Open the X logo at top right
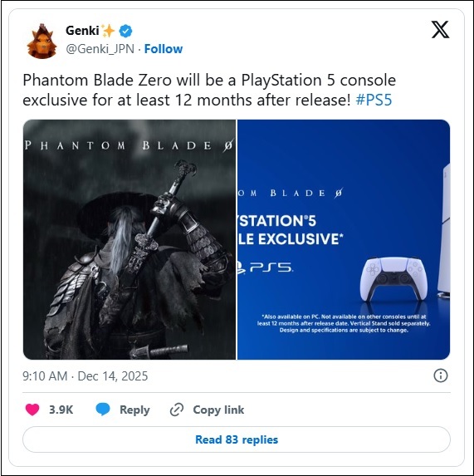474x476 pixels. [x=440, y=29]
